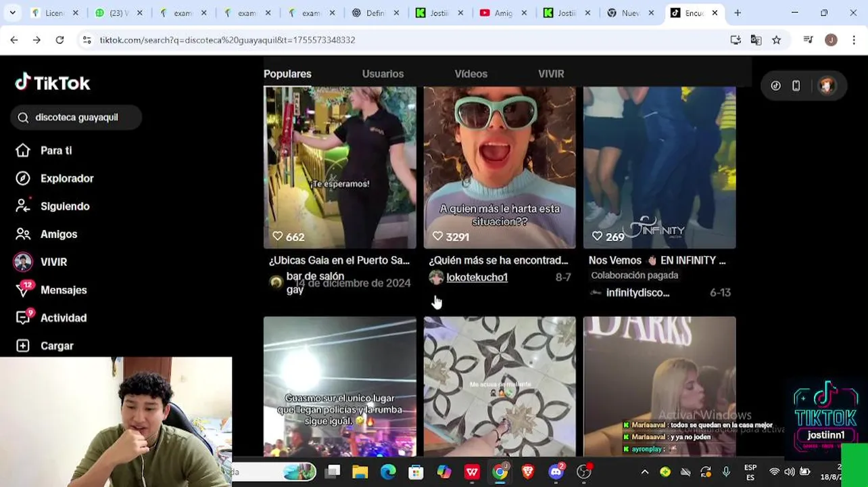Open Gaia bar video thumbnail with 662 likes
Screen dimensions: 868x487
point(340,167)
